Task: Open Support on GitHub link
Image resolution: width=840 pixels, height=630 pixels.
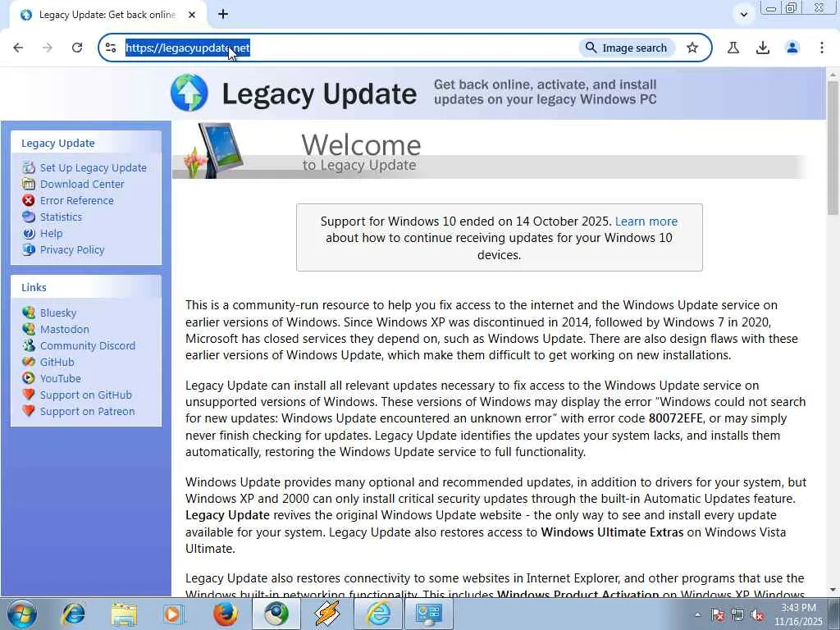Action: 85,395
